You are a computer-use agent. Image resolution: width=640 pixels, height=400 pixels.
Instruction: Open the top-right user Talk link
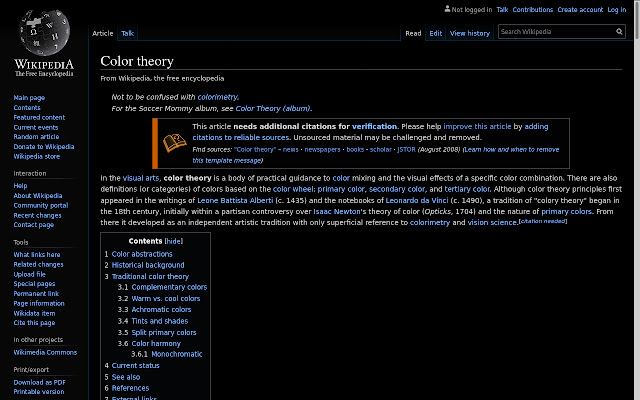[x=502, y=9]
